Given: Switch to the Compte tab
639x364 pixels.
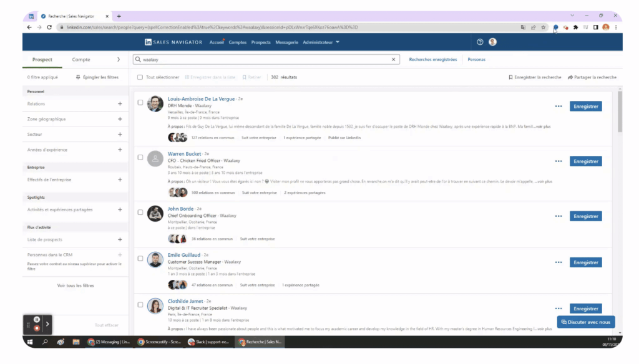Looking at the screenshot, I should pos(81,60).
